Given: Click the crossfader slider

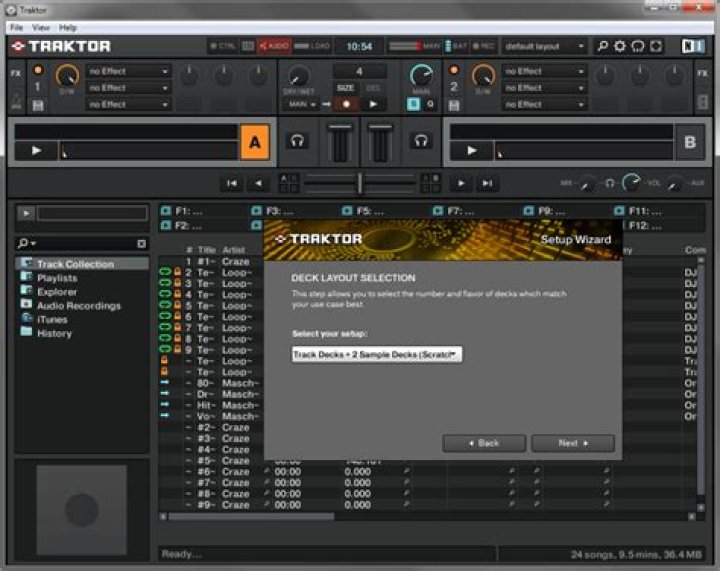Looking at the screenshot, I should tap(360, 183).
